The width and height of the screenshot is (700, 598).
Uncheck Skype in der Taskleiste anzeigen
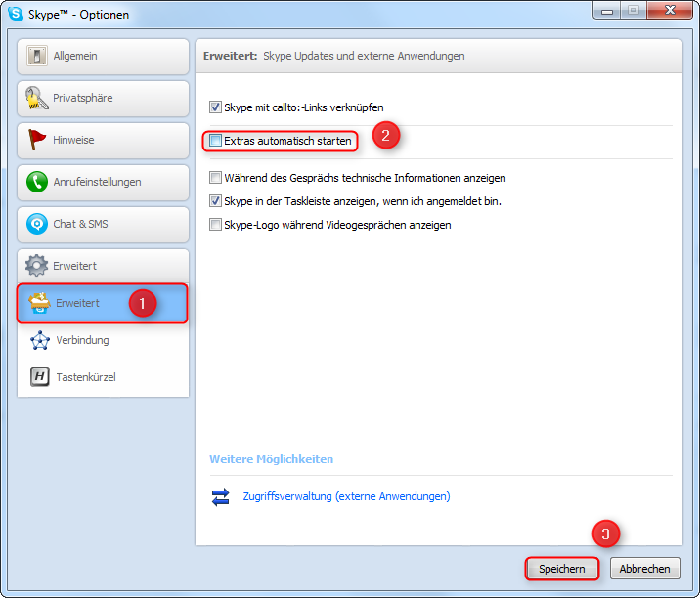click(x=215, y=201)
